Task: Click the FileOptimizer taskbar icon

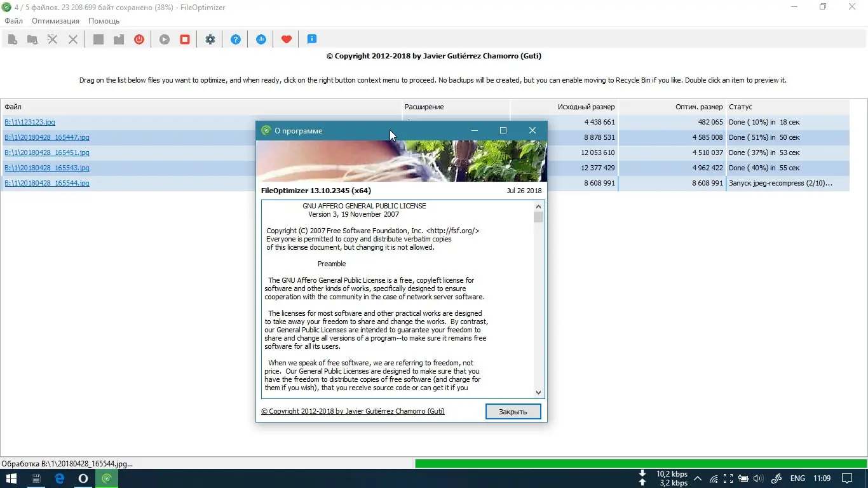Action: (x=107, y=478)
